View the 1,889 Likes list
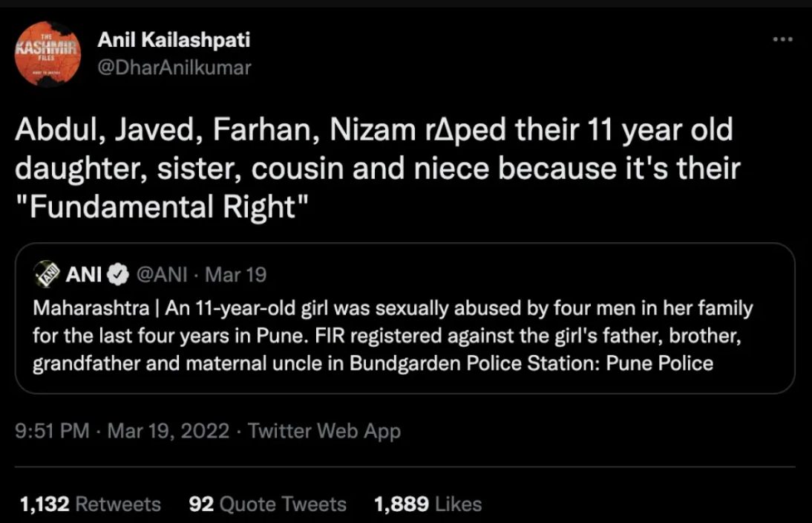Screen dimensions: 812x523 [x=428, y=504]
